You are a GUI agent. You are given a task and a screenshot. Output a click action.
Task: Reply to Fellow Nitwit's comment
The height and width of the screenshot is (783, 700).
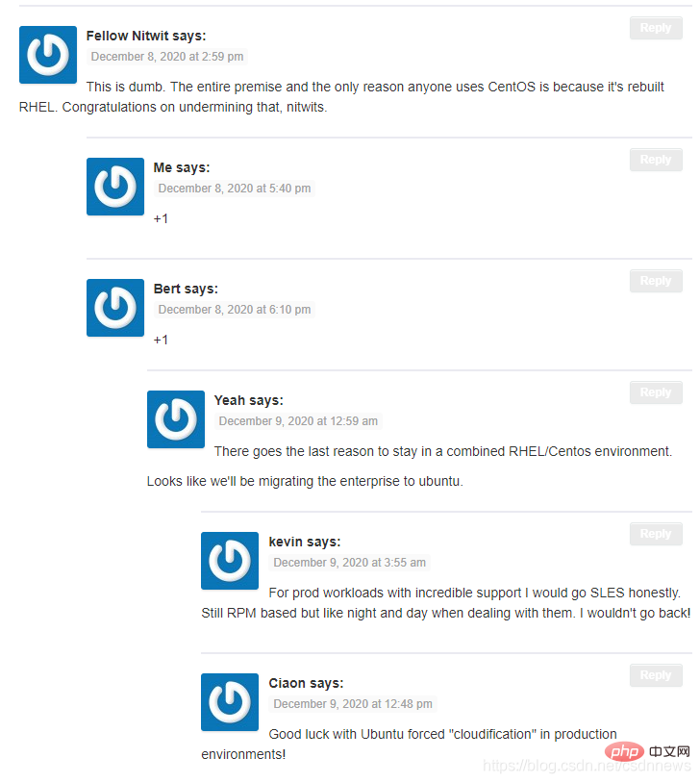(x=656, y=28)
